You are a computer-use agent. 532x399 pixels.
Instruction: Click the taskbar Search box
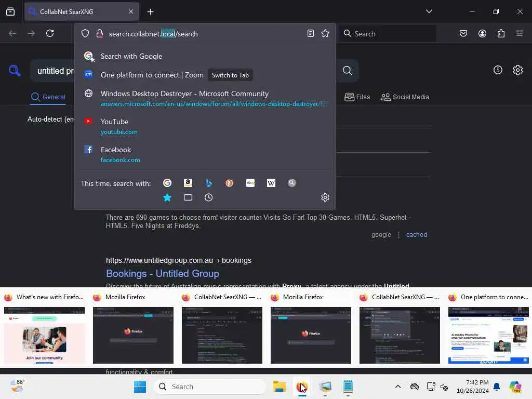tap(210, 387)
